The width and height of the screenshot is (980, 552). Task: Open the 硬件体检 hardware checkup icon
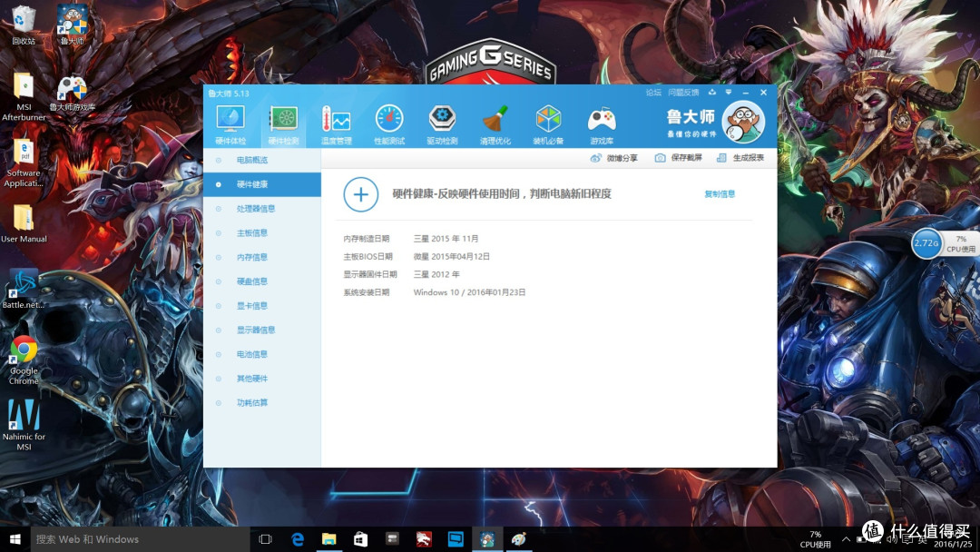coord(230,125)
